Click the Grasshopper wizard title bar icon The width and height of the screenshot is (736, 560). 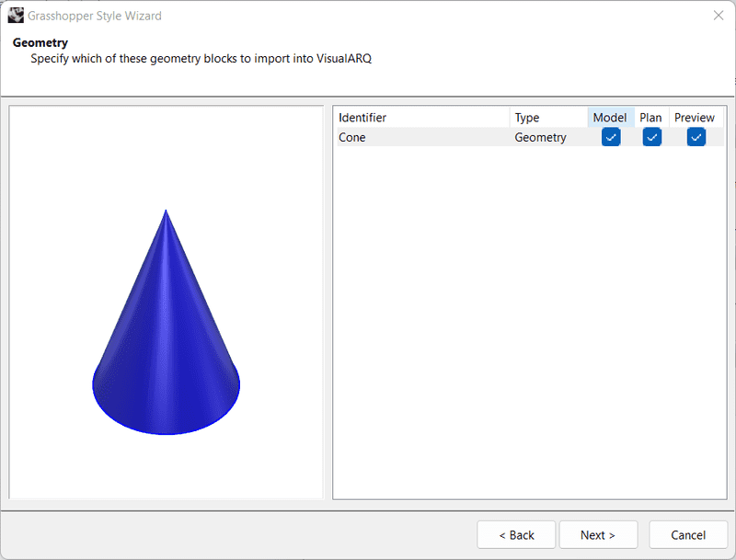(16, 16)
